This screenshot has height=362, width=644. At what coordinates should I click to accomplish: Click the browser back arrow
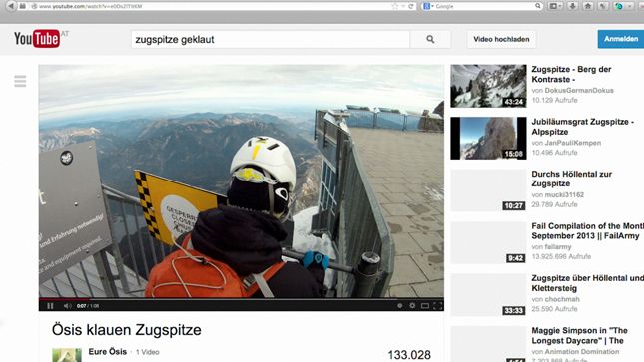[x=11, y=6]
